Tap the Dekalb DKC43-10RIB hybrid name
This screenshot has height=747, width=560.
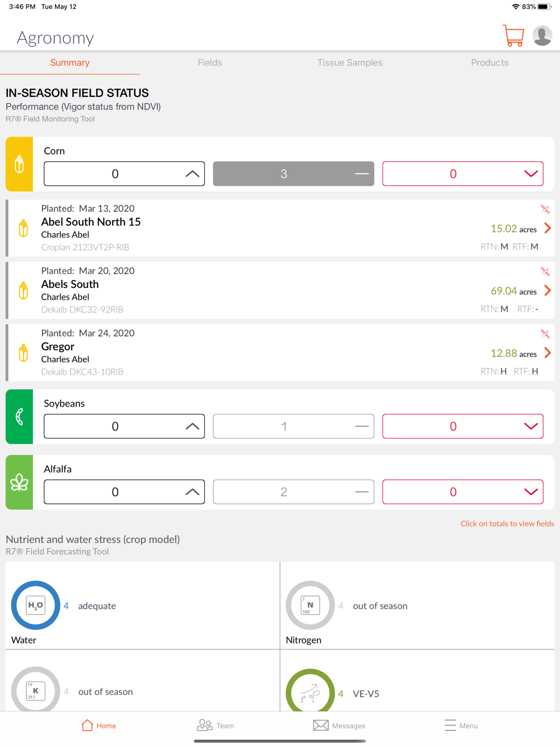tap(82, 371)
